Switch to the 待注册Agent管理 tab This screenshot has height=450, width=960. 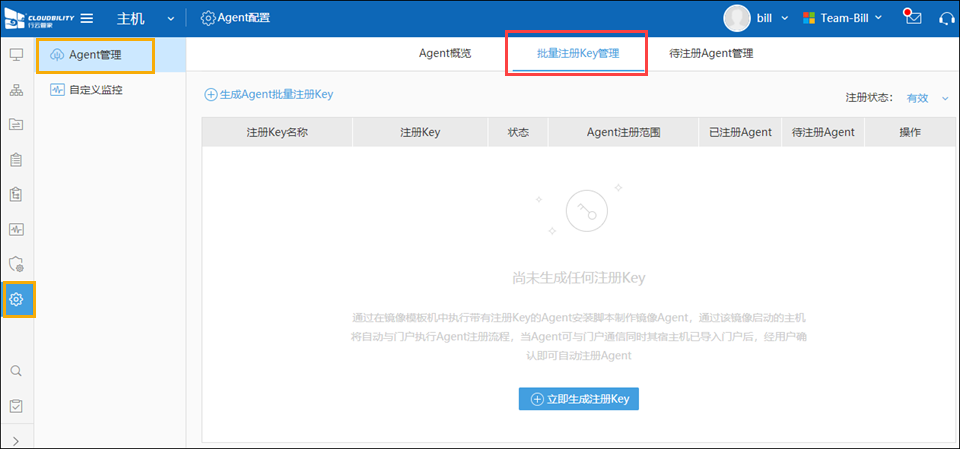711,53
